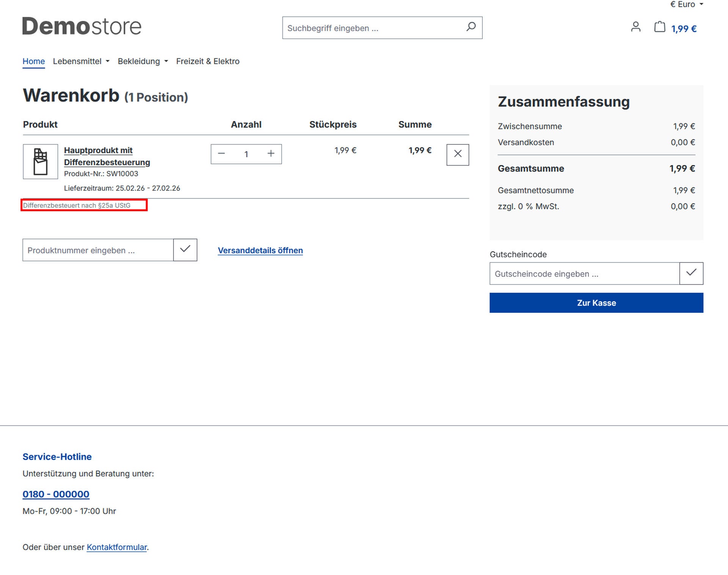
Task: Open the Euro currency dropdown
Action: coord(686,5)
